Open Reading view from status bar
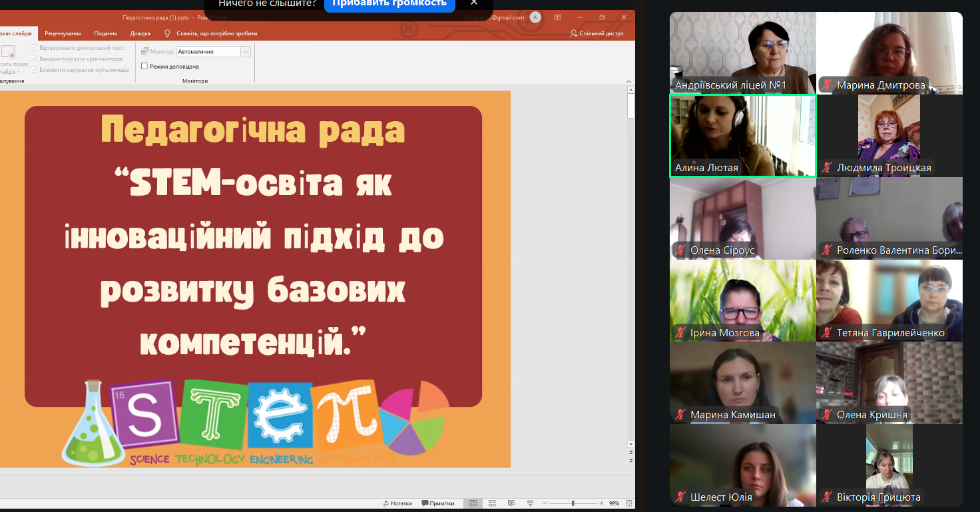This screenshot has width=980, height=512. tap(511, 503)
